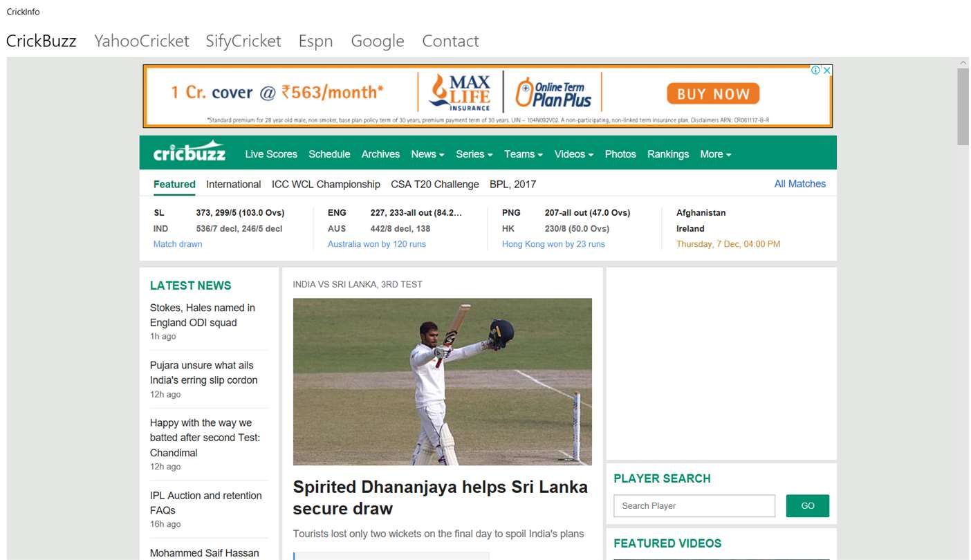Viewport: 971px width, 560px height.
Task: Expand the News dropdown menu
Action: (x=427, y=154)
